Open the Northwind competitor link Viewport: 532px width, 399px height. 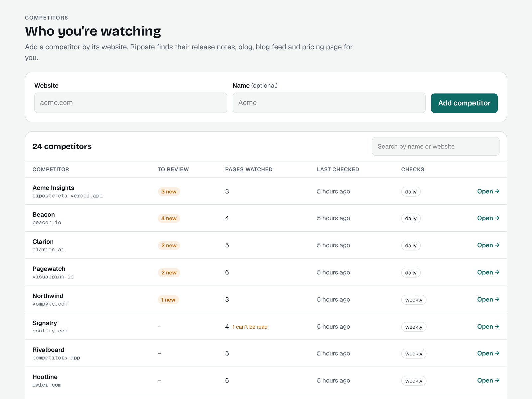(x=488, y=299)
